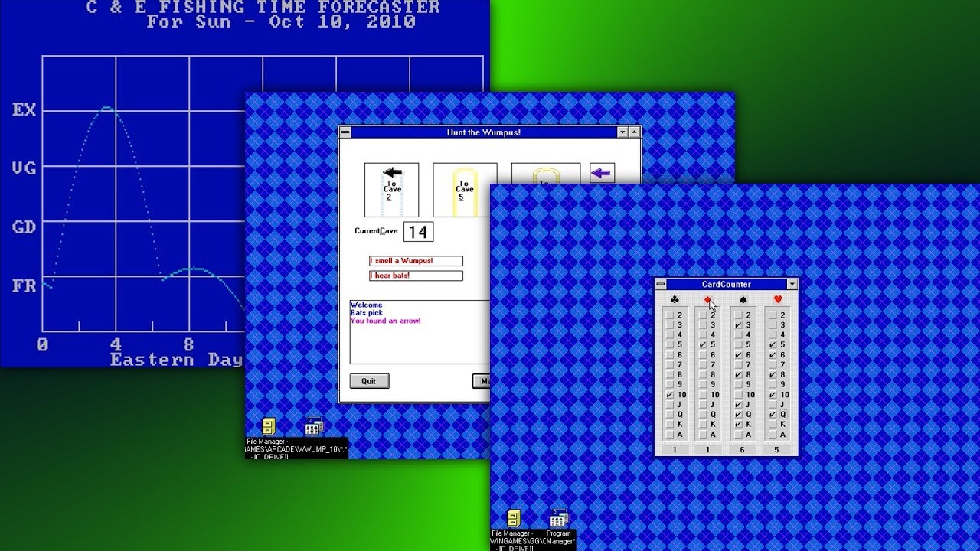Viewport: 980px width, 551px height.
Task: Click the "I smell a Wumpus!" warning
Action: (416, 261)
